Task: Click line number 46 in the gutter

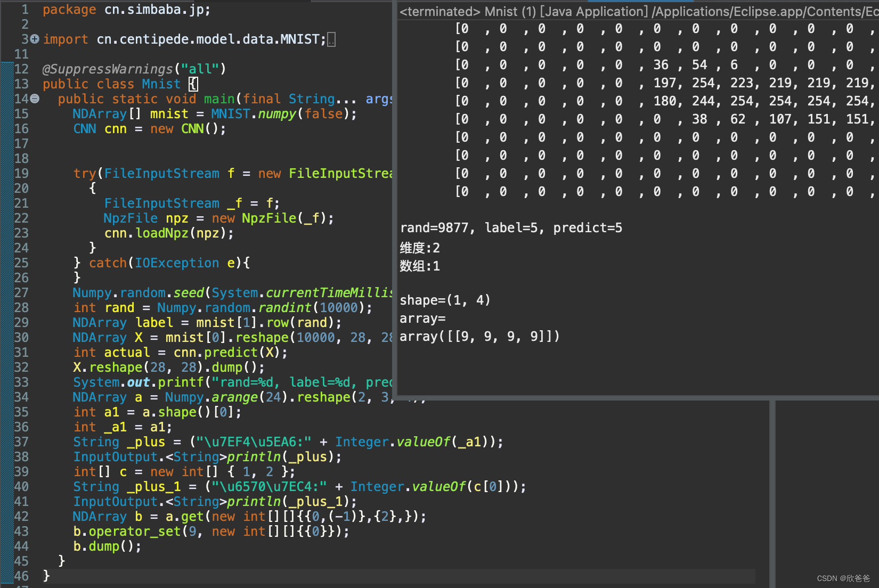Action: [x=21, y=576]
